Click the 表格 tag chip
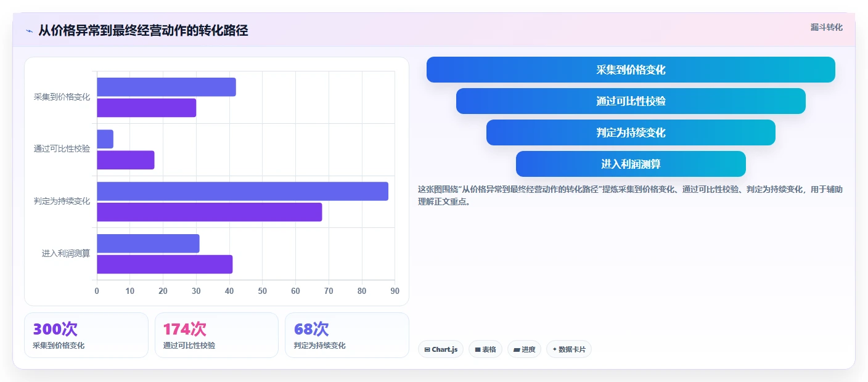 pyautogui.click(x=485, y=349)
